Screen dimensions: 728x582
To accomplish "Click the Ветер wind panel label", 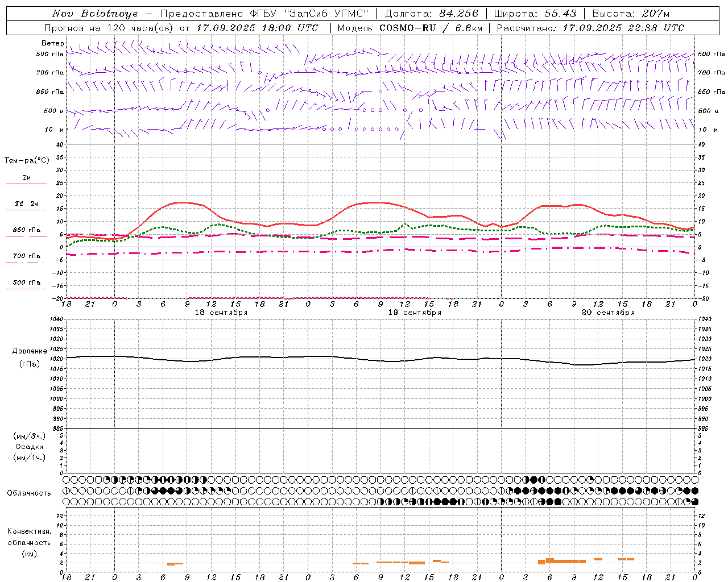I will click(x=52, y=43).
